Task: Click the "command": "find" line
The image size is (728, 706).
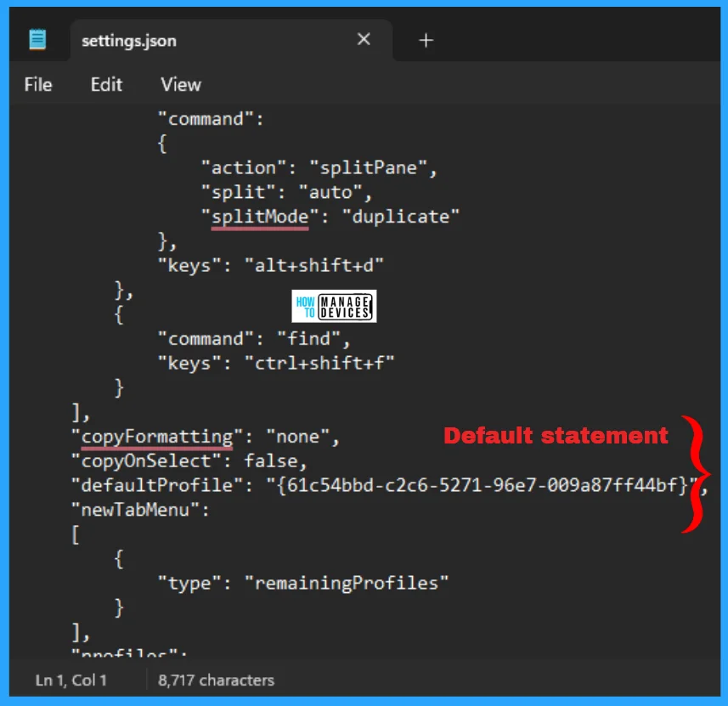Action: pos(254,339)
